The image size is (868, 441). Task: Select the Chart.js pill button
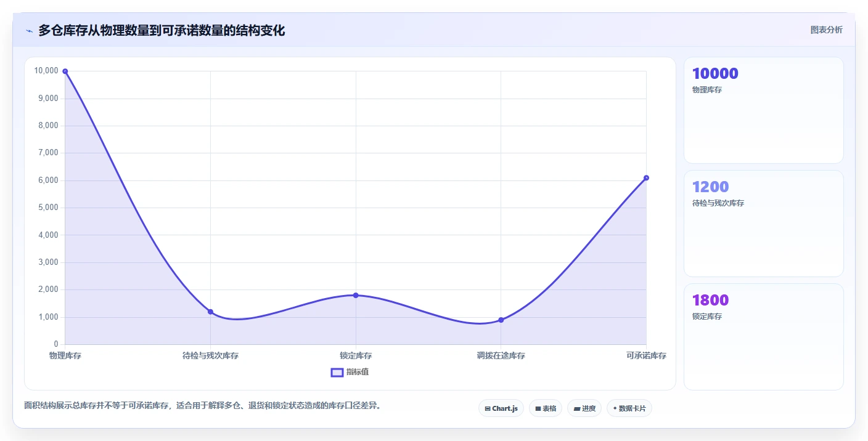tap(501, 408)
